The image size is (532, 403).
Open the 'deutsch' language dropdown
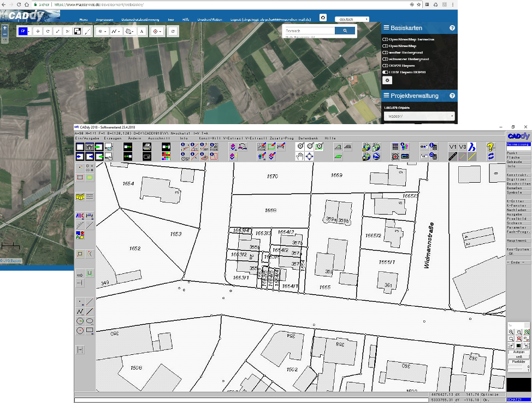tap(352, 19)
